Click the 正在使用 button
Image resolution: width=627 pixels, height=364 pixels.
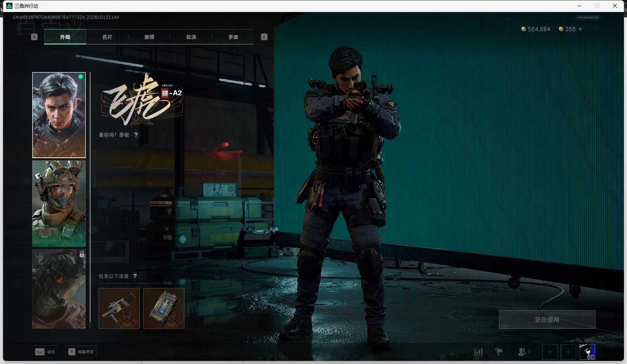[547, 319]
